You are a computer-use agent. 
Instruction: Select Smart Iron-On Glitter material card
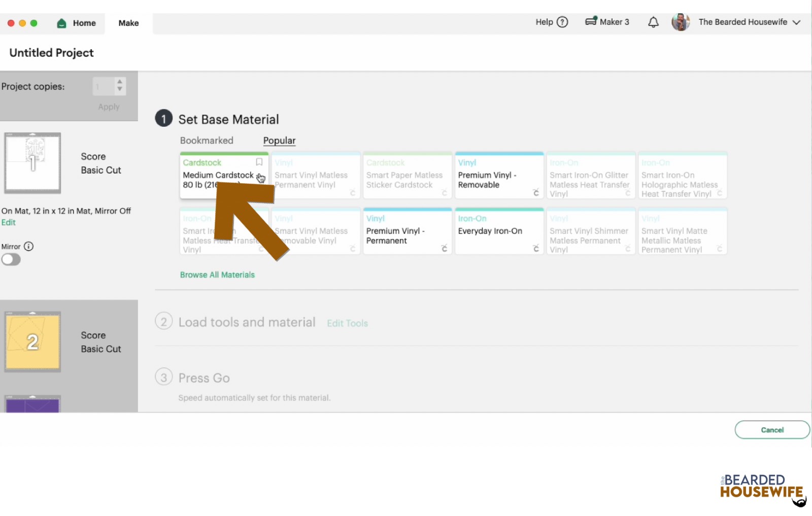[x=591, y=175]
